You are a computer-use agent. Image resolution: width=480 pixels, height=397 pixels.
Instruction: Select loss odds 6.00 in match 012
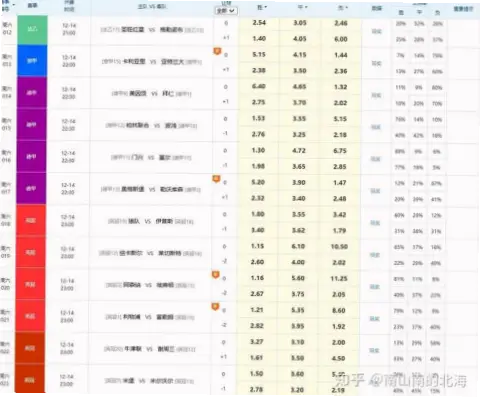pyautogui.click(x=341, y=39)
